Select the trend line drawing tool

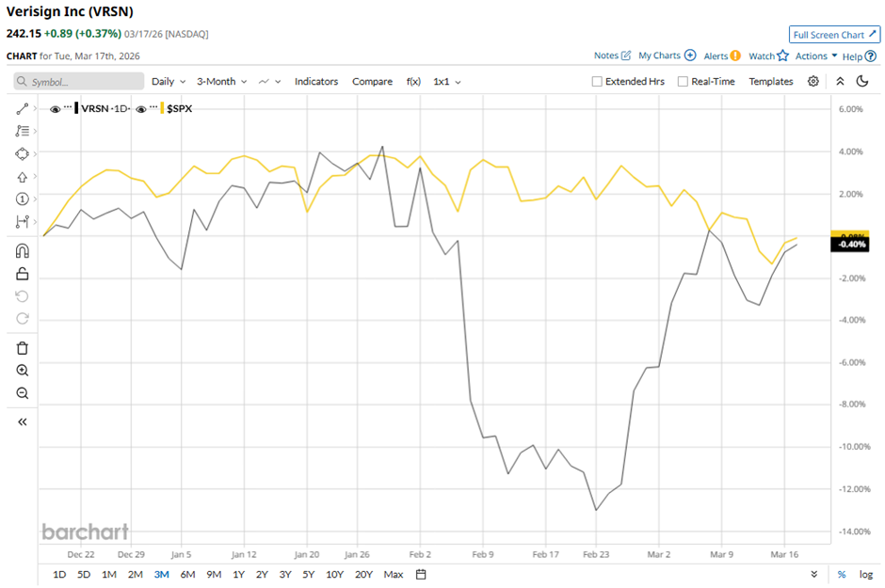23,109
